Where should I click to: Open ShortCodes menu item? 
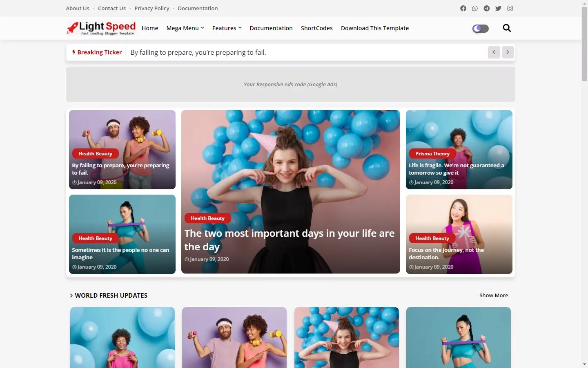[317, 28]
